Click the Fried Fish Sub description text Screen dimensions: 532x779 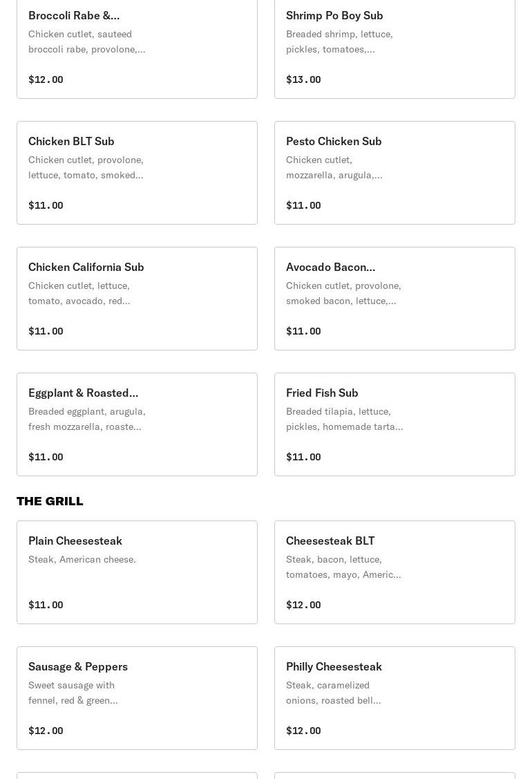(344, 419)
